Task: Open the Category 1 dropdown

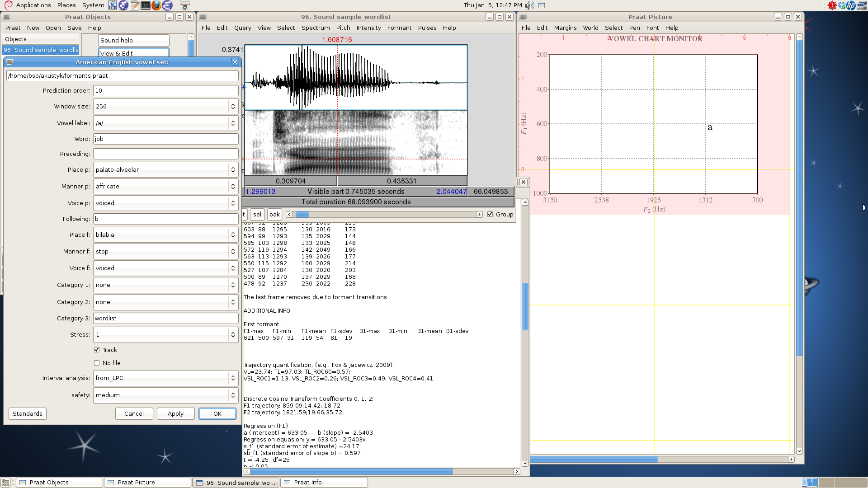Action: [x=165, y=285]
